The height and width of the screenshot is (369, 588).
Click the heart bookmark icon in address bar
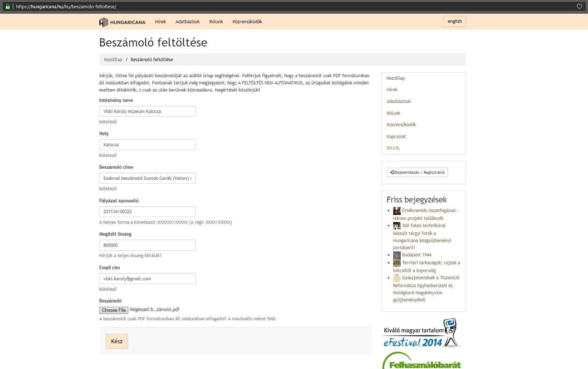(579, 6)
